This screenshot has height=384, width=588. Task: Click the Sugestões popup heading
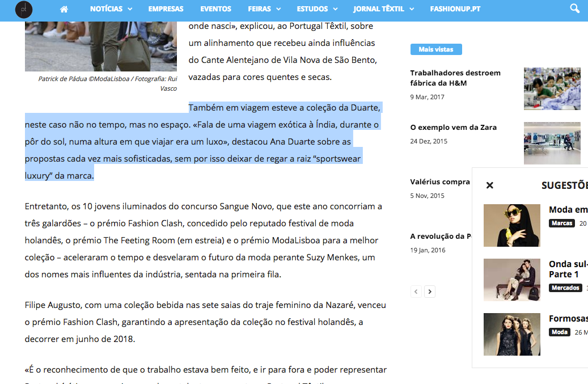point(564,185)
